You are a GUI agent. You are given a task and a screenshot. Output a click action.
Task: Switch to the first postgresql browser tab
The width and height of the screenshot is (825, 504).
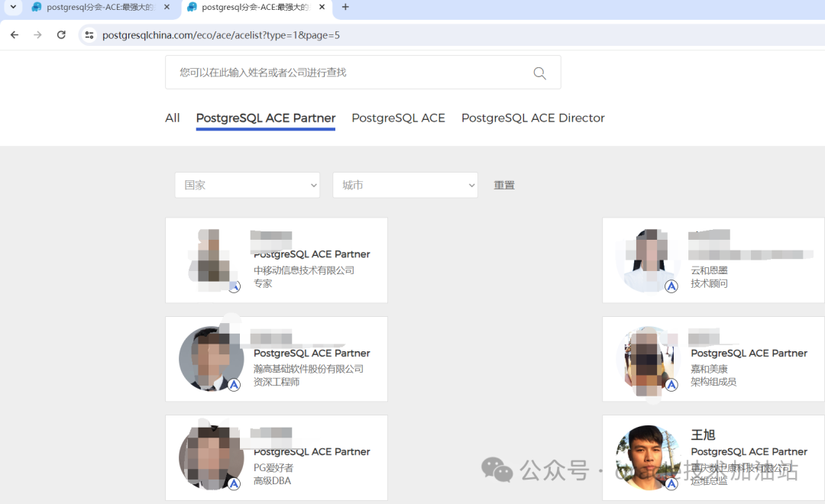100,7
